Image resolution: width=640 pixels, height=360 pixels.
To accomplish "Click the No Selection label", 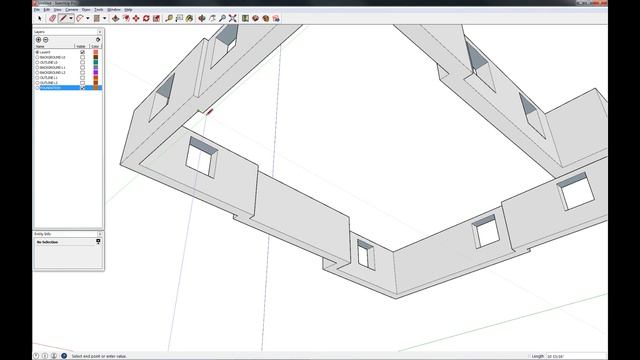I will tap(47, 242).
